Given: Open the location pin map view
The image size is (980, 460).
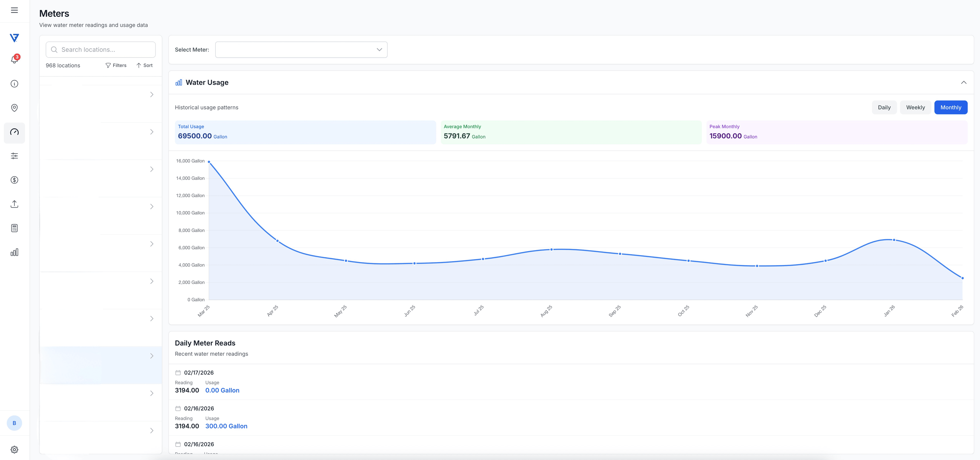Looking at the screenshot, I should click(14, 107).
